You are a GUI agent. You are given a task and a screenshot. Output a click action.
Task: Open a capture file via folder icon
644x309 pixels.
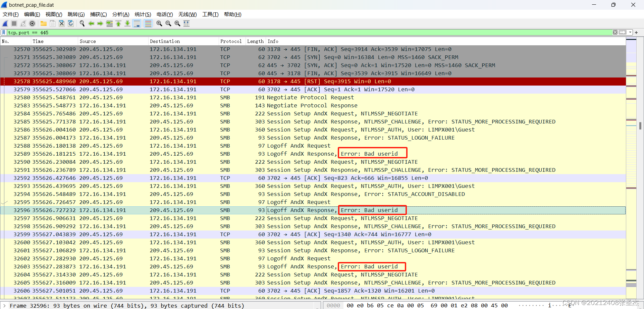(44, 23)
